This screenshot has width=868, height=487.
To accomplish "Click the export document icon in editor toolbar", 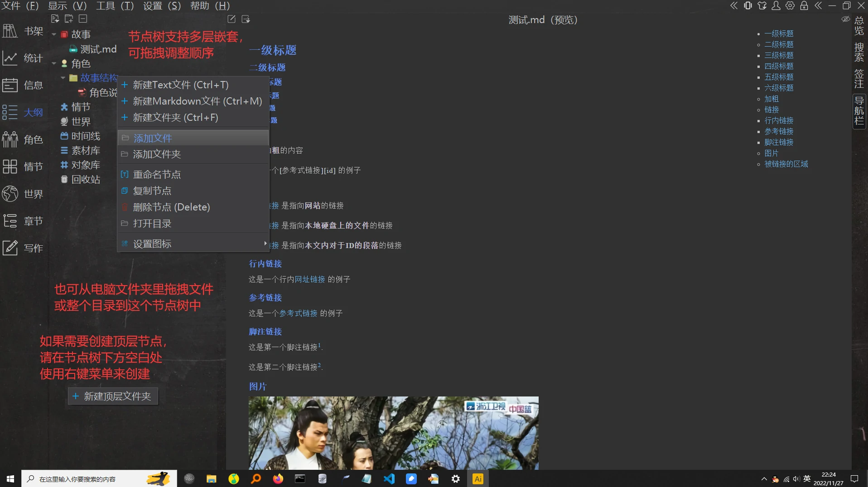I will 246,19.
